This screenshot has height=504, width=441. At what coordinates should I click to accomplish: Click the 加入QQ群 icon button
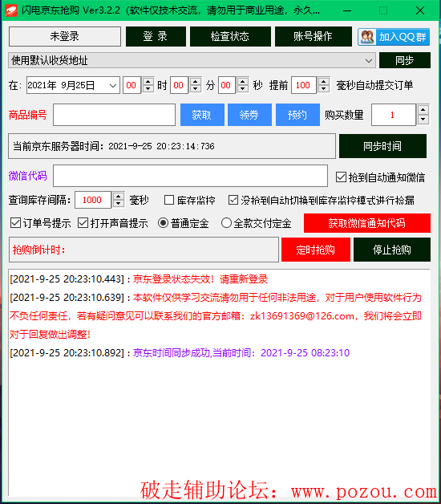(x=394, y=37)
